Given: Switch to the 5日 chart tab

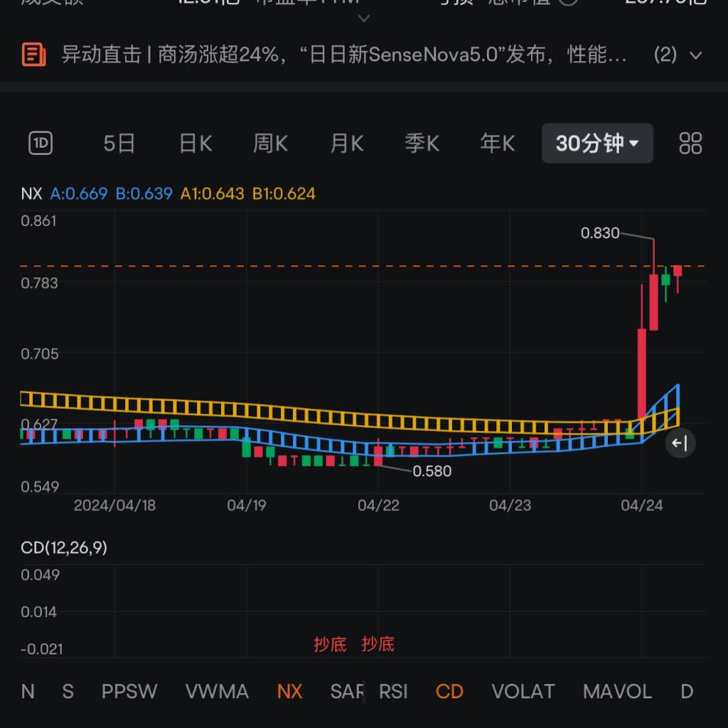Looking at the screenshot, I should coord(119,144).
